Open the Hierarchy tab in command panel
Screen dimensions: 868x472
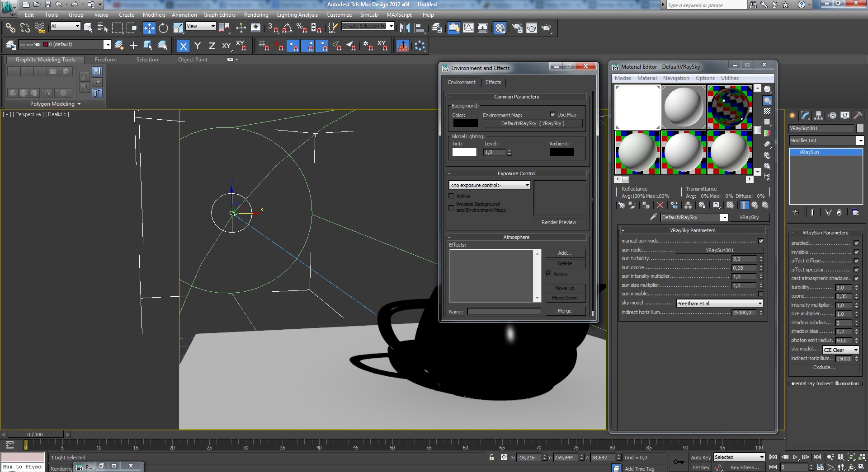(x=818, y=116)
